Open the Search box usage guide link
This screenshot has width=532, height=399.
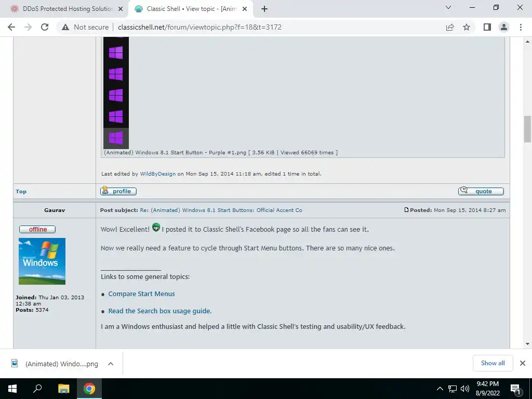tap(160, 311)
